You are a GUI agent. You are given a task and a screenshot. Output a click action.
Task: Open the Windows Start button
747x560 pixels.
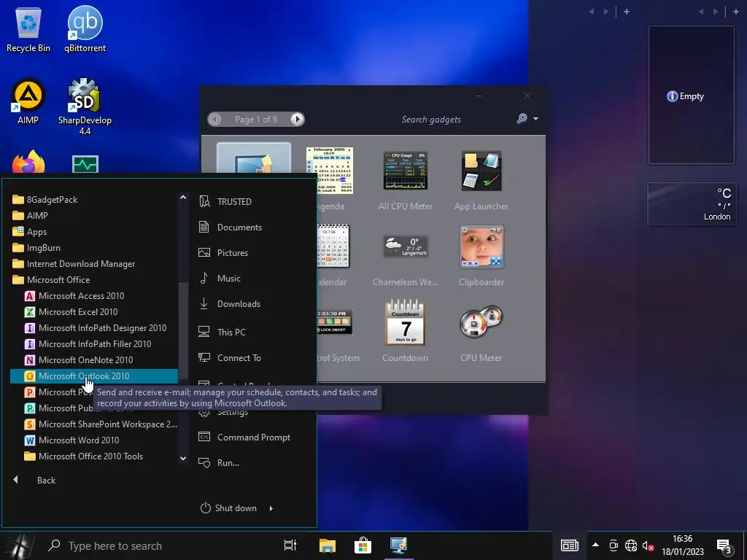(x=19, y=545)
